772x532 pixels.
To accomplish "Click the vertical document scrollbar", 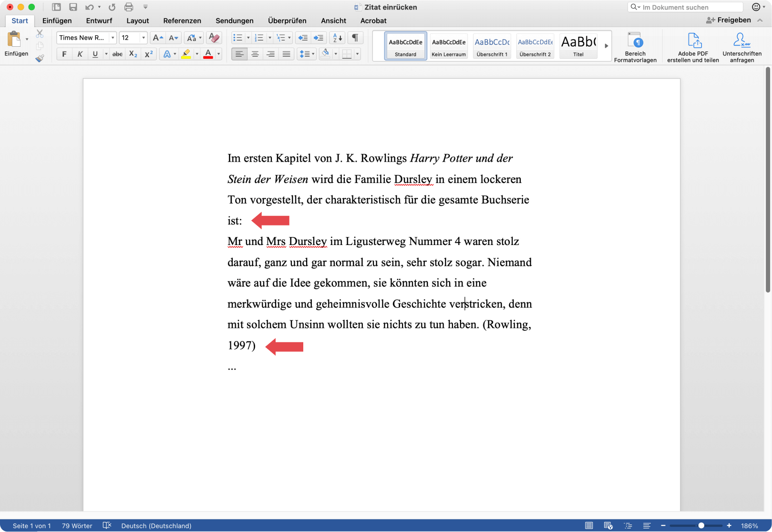I will pyautogui.click(x=768, y=180).
